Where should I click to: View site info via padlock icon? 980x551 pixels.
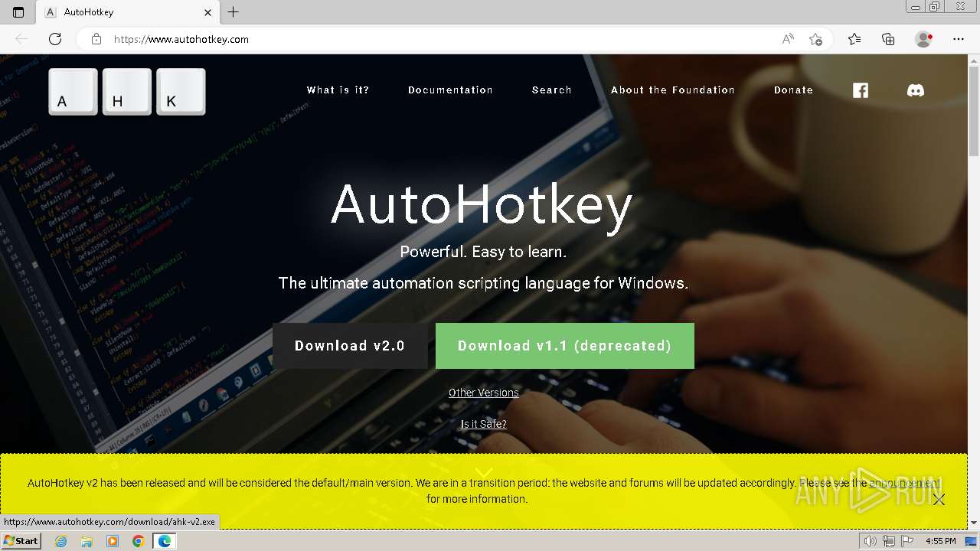pyautogui.click(x=96, y=39)
